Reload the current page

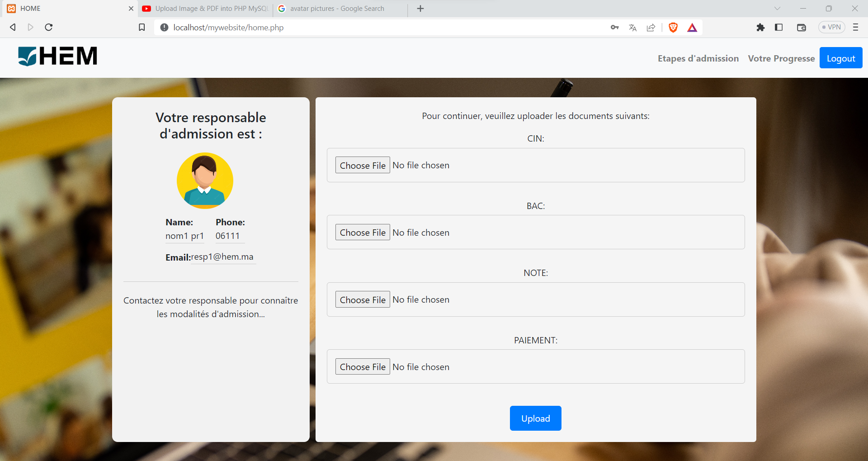(48, 27)
